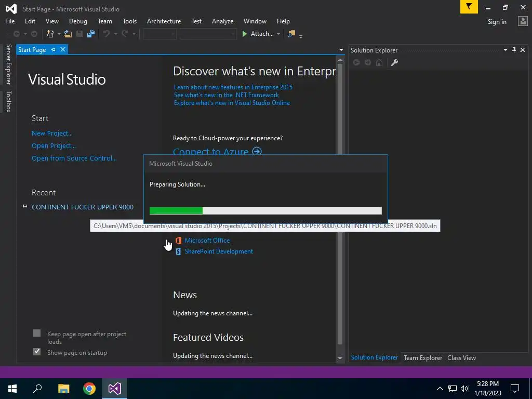Click the Connect to Azure arrow icon
The width and height of the screenshot is (532, 399).
click(257, 151)
